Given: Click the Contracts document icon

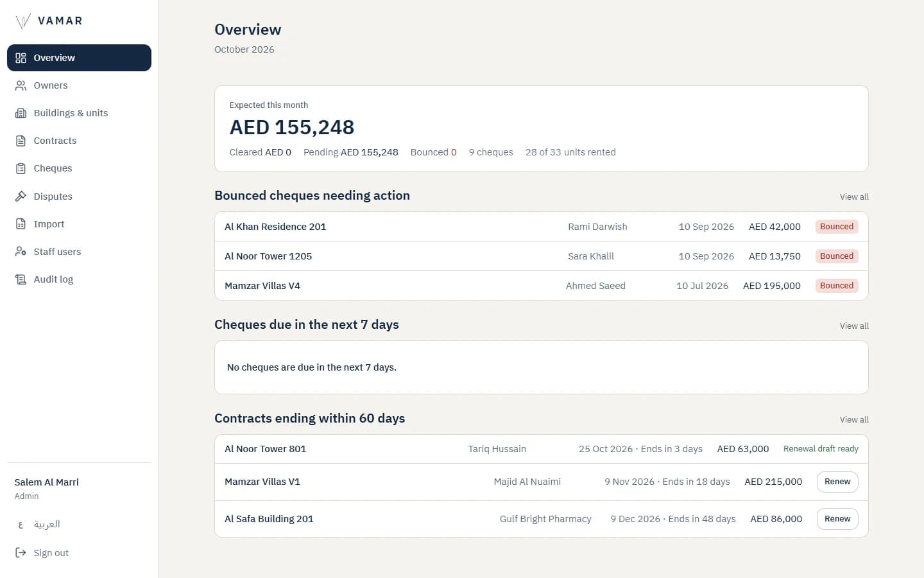Looking at the screenshot, I should point(21,141).
